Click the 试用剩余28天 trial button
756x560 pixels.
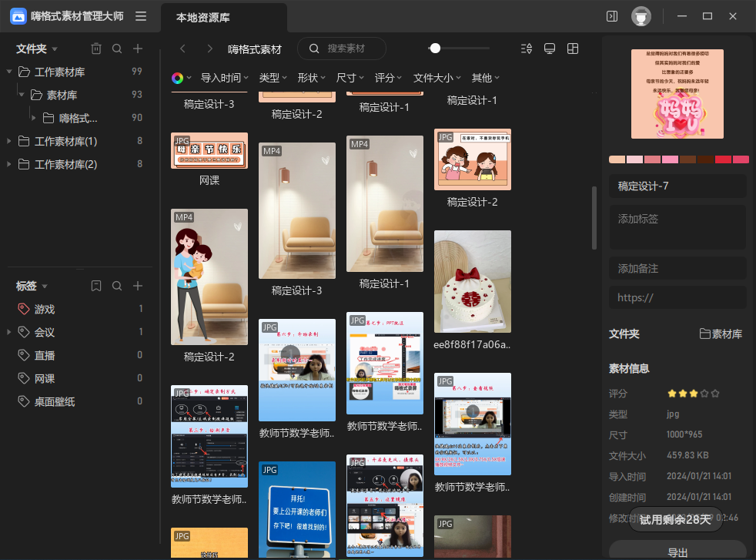coord(675,519)
